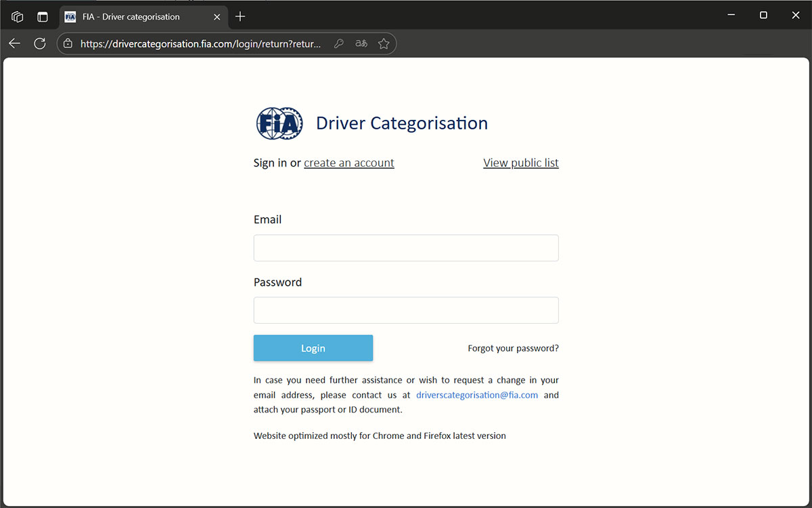Click the 'Website optimized mostly for Chrome' text
The height and width of the screenshot is (508, 812).
pyautogui.click(x=380, y=436)
